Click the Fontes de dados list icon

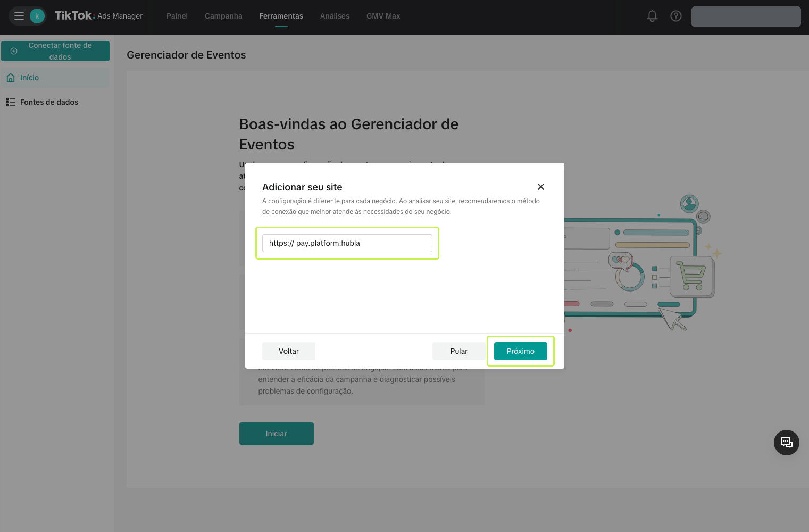(11, 102)
